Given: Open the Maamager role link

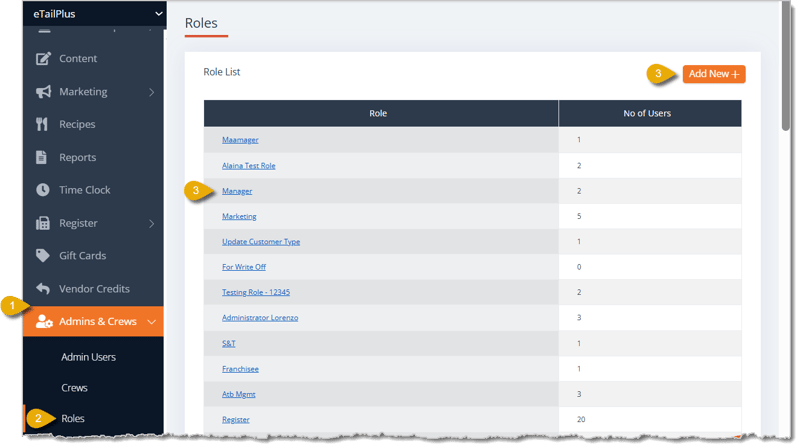Looking at the screenshot, I should coord(240,140).
